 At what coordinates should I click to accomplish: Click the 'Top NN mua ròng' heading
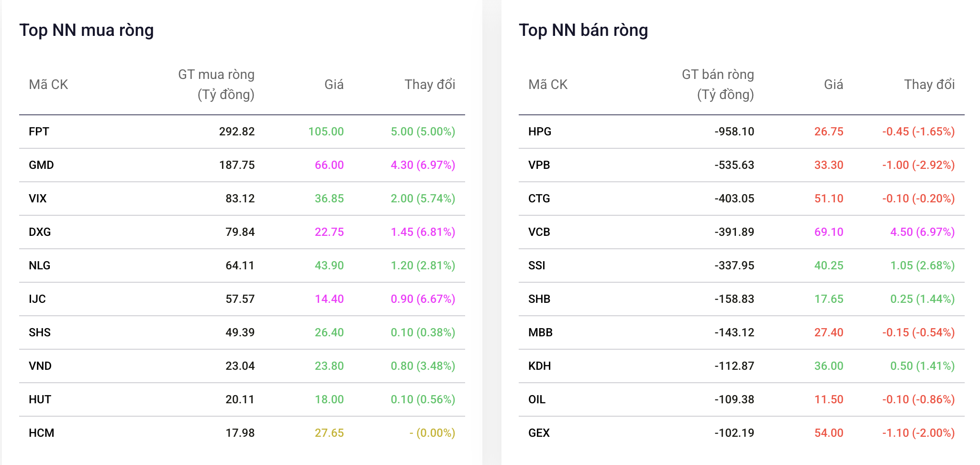tap(87, 30)
